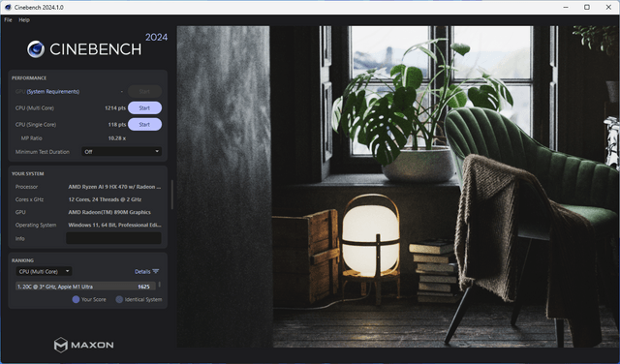Click the AMD Ryzen AI 9 HX processor text

[114, 187]
